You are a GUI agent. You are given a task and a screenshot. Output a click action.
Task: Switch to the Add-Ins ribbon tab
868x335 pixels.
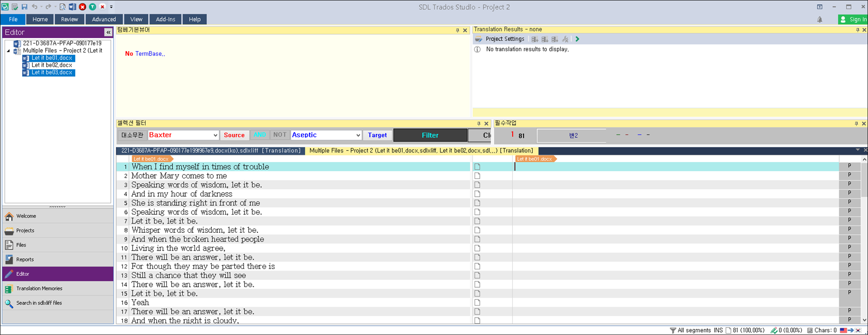(165, 19)
